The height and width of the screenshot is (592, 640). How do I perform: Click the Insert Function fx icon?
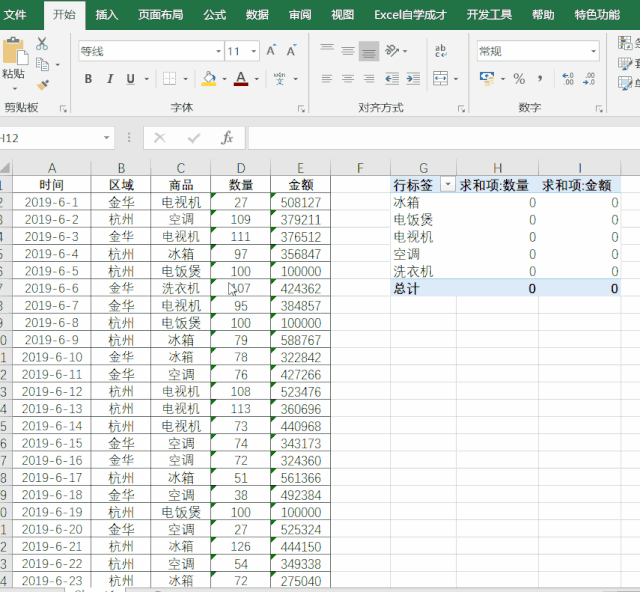click(227, 138)
